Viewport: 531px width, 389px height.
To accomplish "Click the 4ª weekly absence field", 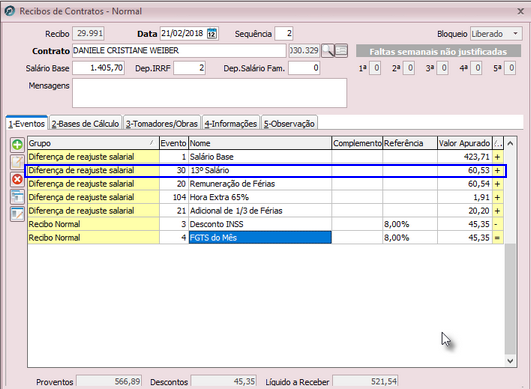I will [476, 68].
